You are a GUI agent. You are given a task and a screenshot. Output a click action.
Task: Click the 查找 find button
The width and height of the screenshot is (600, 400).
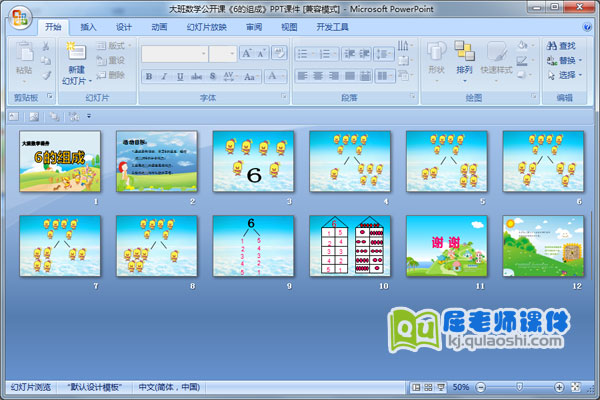560,45
